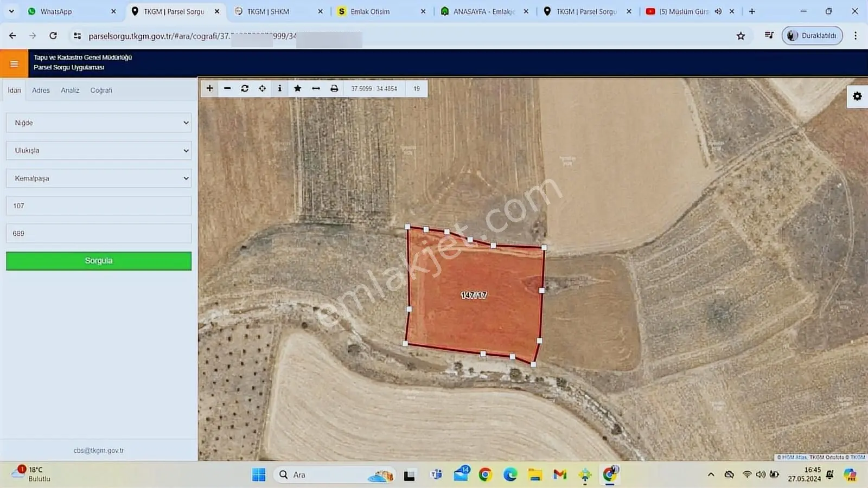This screenshot has width=868, height=488.
Task: Switch to the Analiz tab
Action: point(70,90)
